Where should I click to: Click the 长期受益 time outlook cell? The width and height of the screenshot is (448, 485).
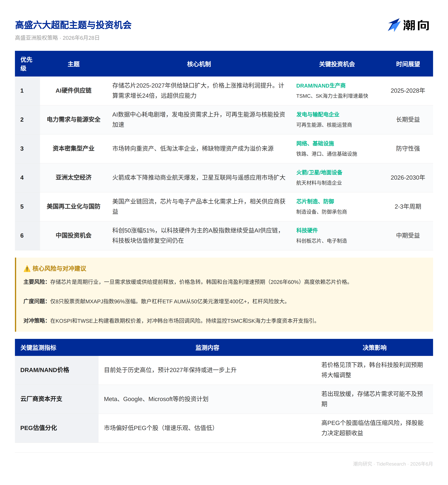coord(408,120)
